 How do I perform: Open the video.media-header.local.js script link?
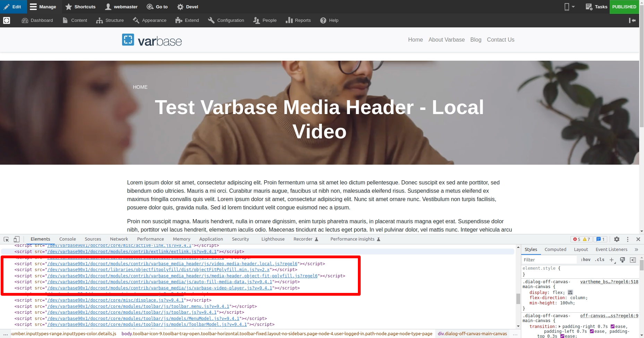172,264
